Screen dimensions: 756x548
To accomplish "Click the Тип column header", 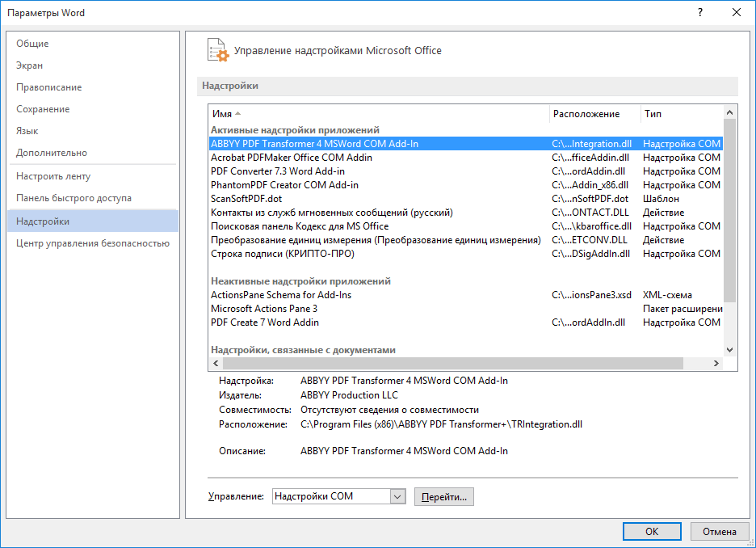I will pos(682,114).
